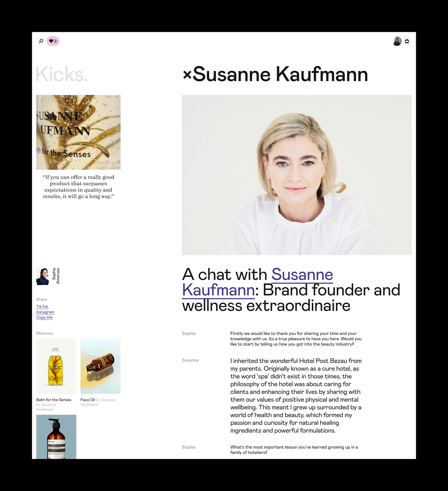Copy the article link
Screen dimensions: 448x491
coord(45,317)
